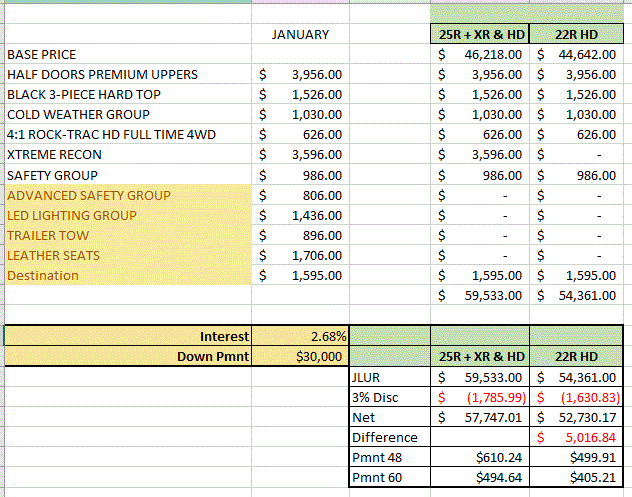Select 3,596.00 Xtreme Recon in 25R column
This screenshot has width=632, height=497.
coord(480,154)
